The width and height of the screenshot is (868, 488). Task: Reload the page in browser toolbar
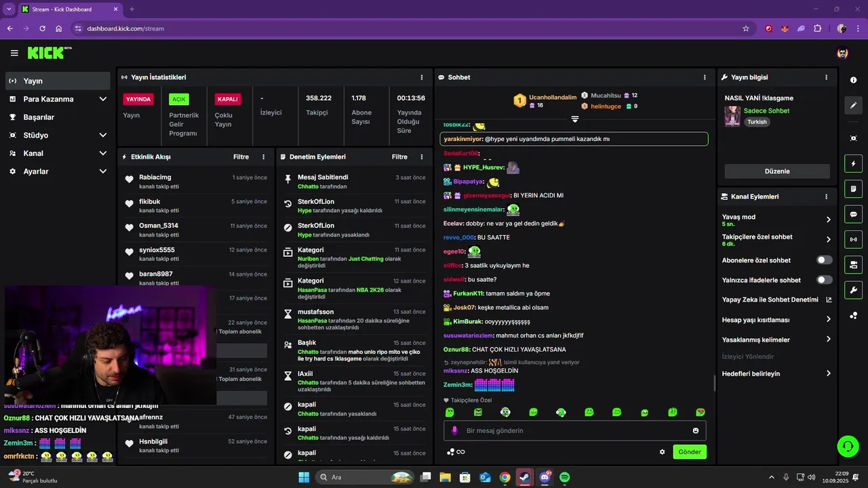[42, 28]
